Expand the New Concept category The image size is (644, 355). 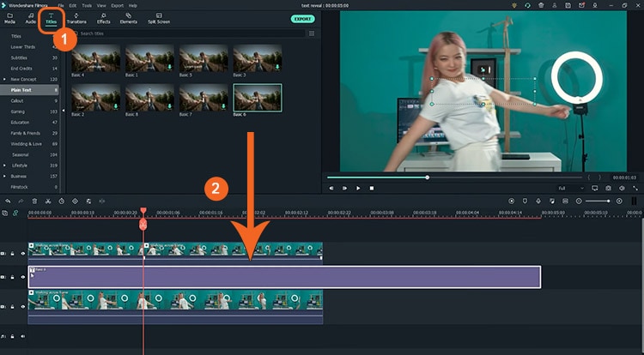pyautogui.click(x=4, y=80)
